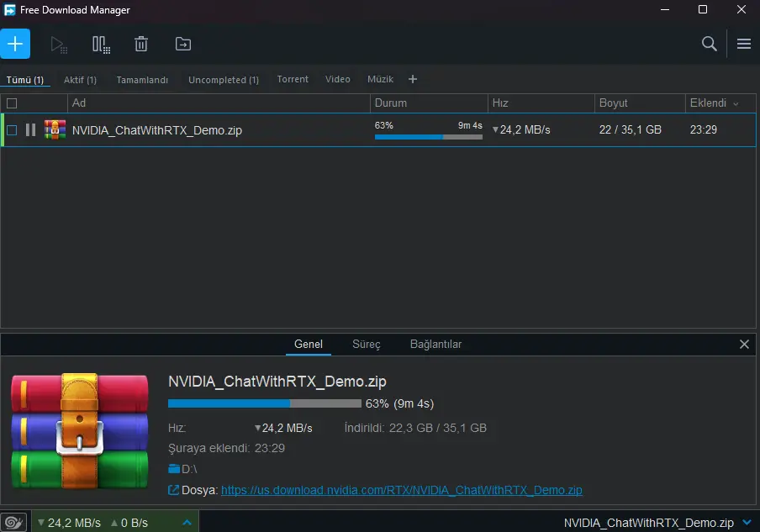The height and width of the screenshot is (532, 760).
Task: Click the start all downloads play icon
Action: [59, 45]
